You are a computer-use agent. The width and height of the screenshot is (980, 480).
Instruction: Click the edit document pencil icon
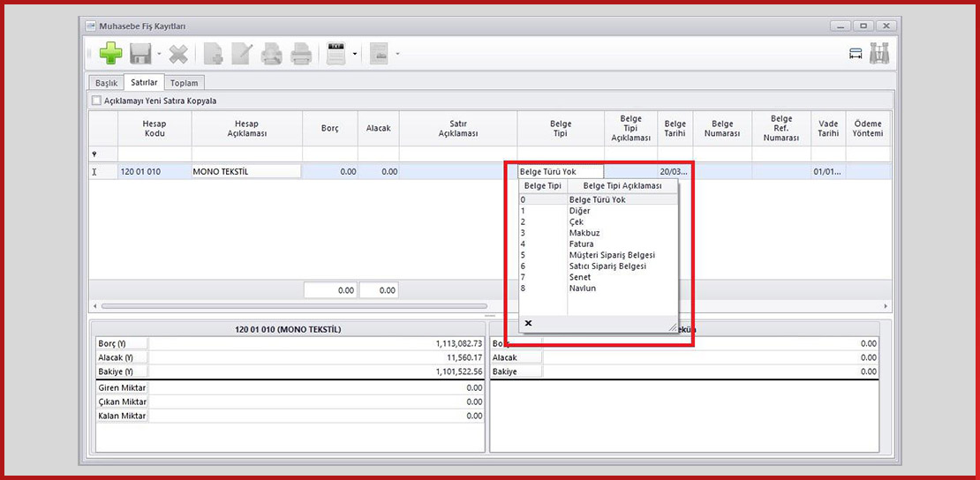pyautogui.click(x=241, y=54)
